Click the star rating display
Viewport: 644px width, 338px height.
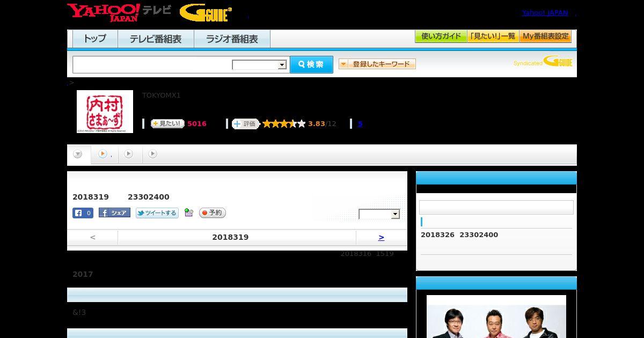click(x=284, y=124)
